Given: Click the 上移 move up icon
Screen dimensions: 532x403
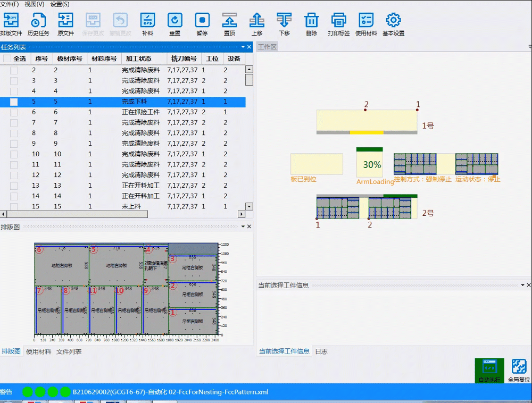Looking at the screenshot, I should tap(257, 24).
